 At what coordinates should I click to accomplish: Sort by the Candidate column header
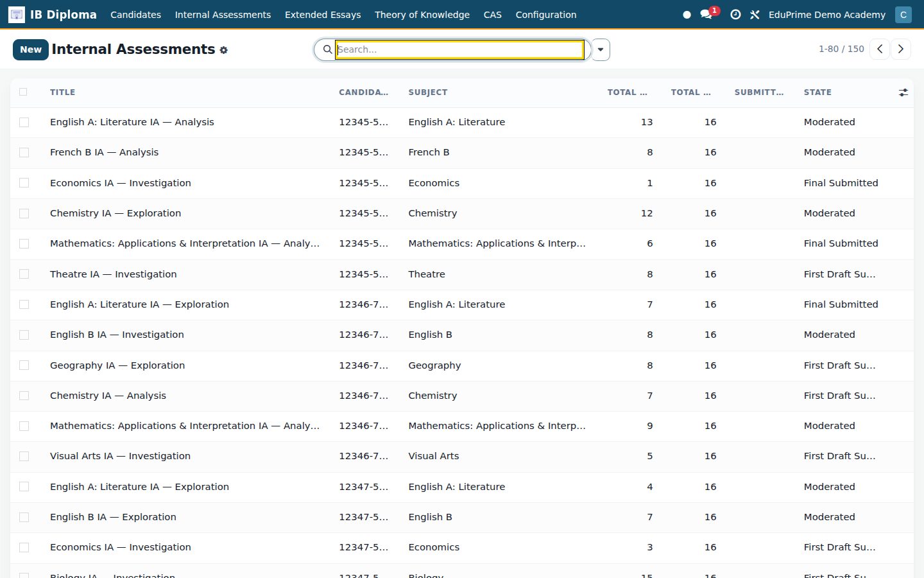(x=364, y=92)
